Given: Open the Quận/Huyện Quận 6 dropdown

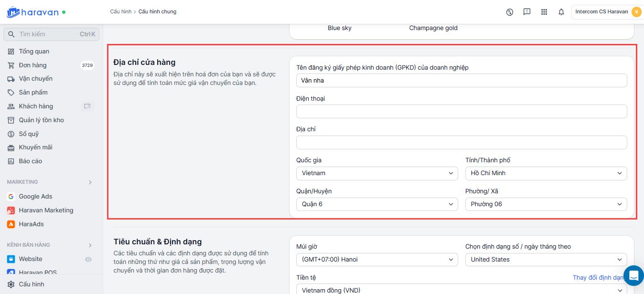Looking at the screenshot, I should click(377, 204).
